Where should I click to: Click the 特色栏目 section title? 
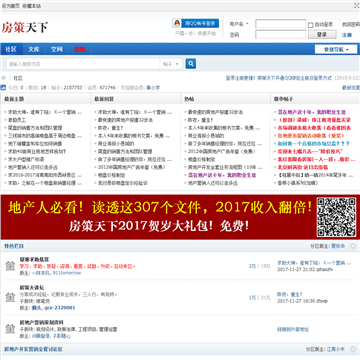point(14,246)
